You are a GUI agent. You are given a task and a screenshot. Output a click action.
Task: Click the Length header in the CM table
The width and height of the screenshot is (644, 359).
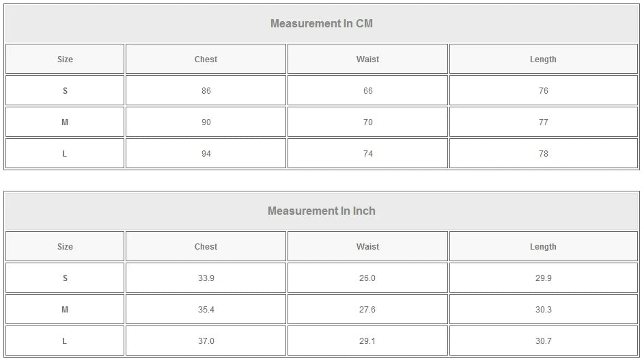point(543,59)
